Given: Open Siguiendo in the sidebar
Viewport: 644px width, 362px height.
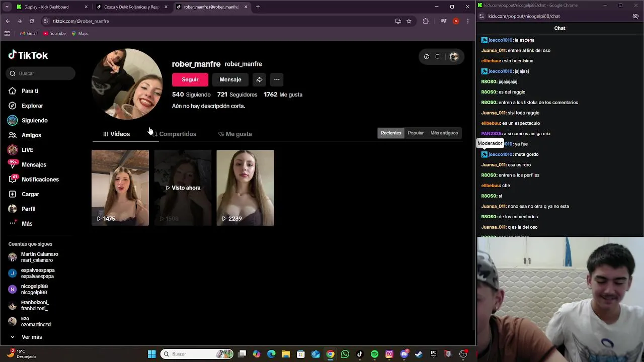Looking at the screenshot, I should tap(28, 121).
